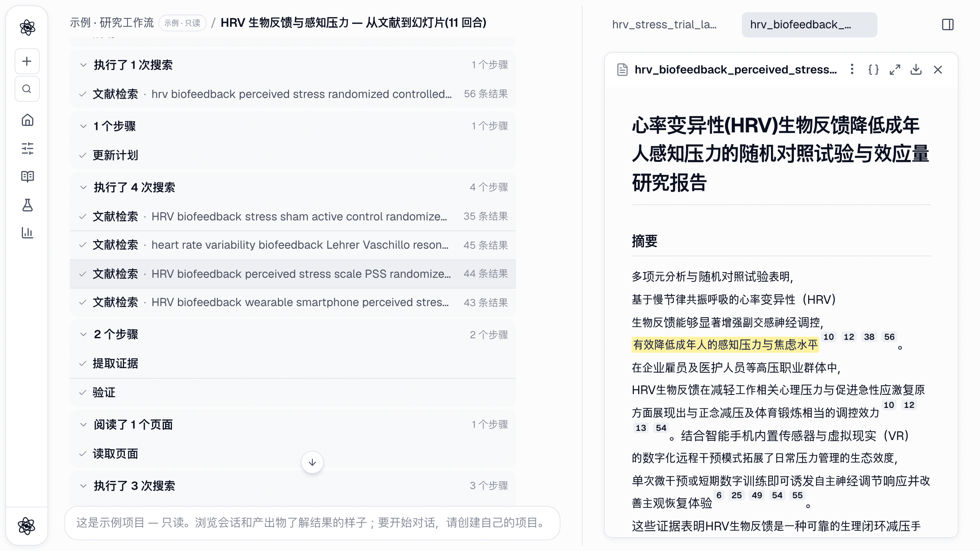980x551 pixels.
Task: Open the 'sham active control' search step
Action: point(293,217)
